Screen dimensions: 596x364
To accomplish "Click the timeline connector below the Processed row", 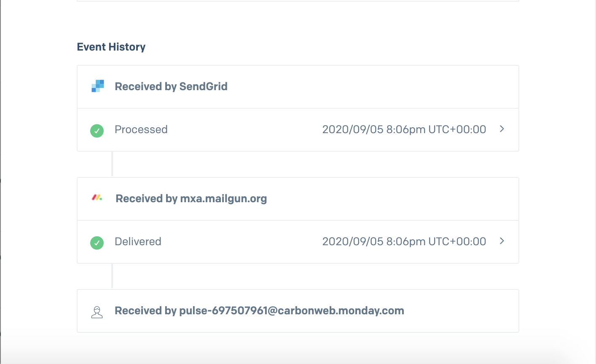I will [112, 164].
